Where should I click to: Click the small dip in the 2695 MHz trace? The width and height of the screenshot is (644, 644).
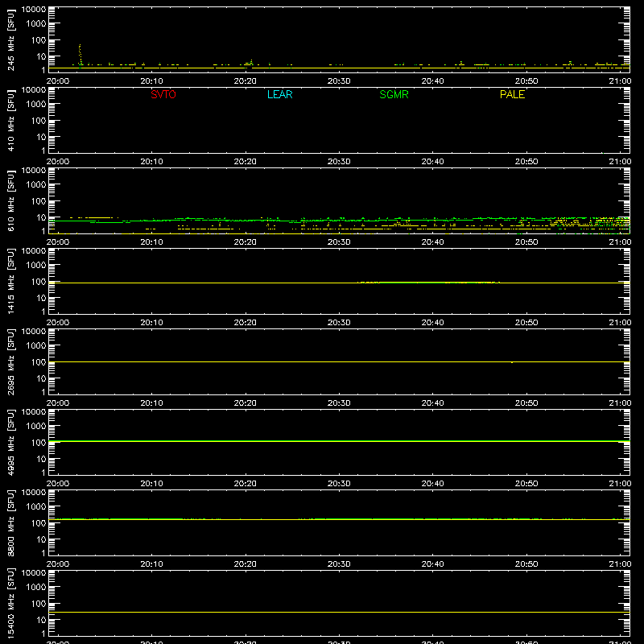512,362
